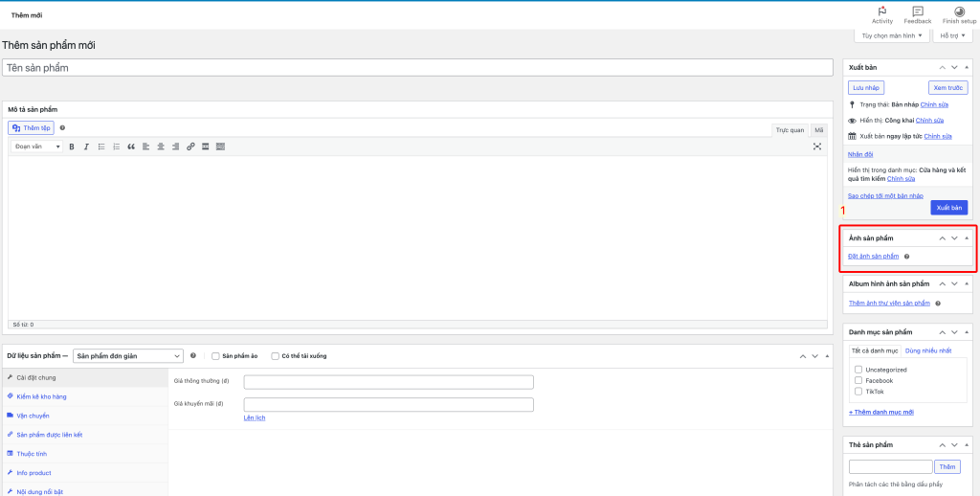980x496 pixels.
Task: Open the Kiểm kê kho hàng tab
Action: pyautogui.click(x=41, y=396)
